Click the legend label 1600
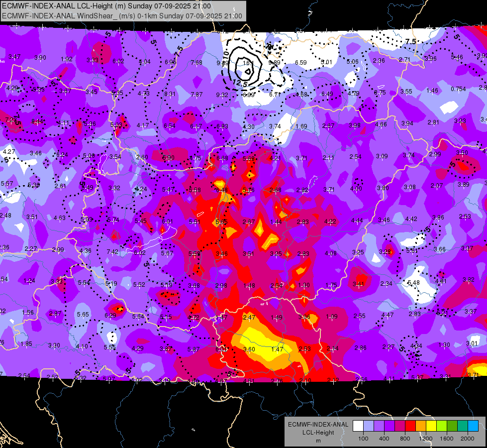This screenshot has width=487, height=448. pos(446,439)
